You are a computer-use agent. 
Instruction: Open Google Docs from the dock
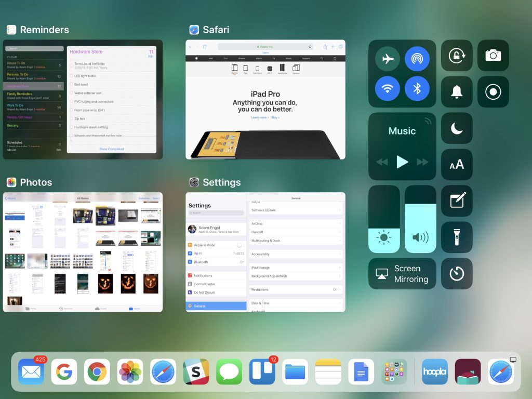[x=361, y=371]
